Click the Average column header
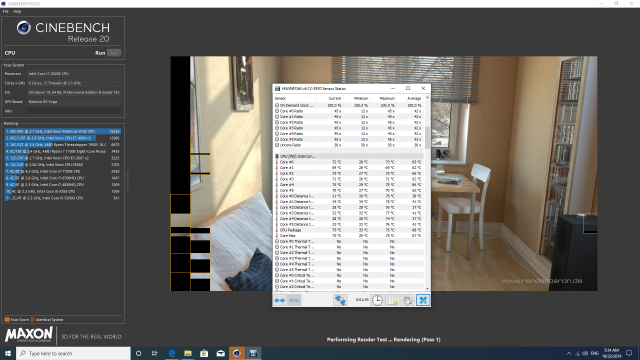640x360 pixels. (410, 98)
